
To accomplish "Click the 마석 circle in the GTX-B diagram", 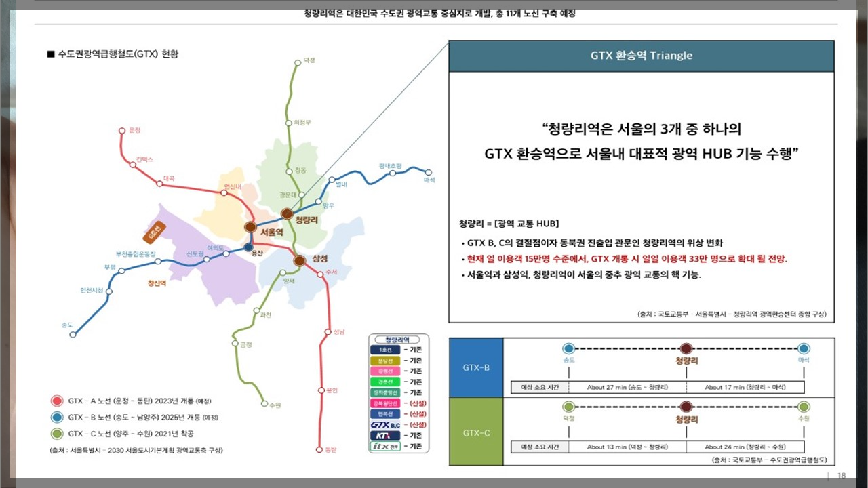I will (804, 348).
